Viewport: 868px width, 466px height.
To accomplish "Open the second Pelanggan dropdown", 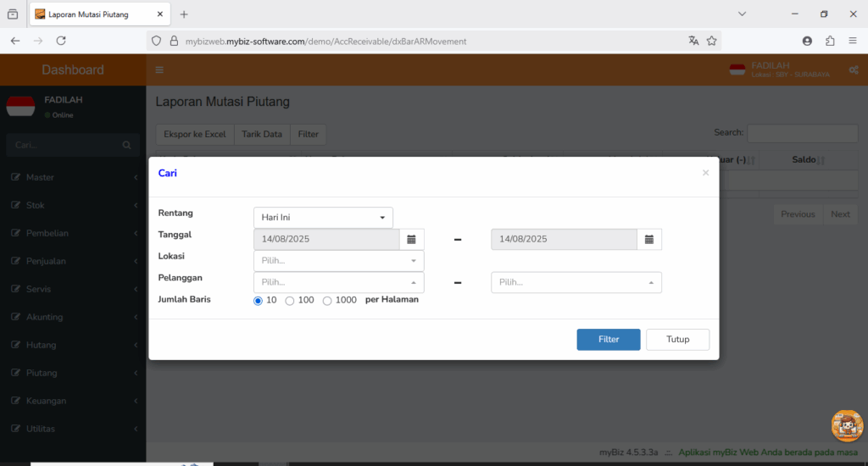I will [x=576, y=282].
